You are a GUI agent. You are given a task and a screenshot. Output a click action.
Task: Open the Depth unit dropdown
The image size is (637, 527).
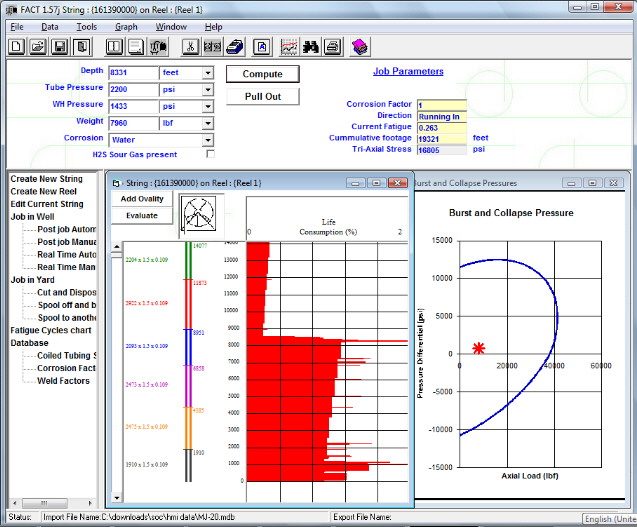click(x=208, y=73)
